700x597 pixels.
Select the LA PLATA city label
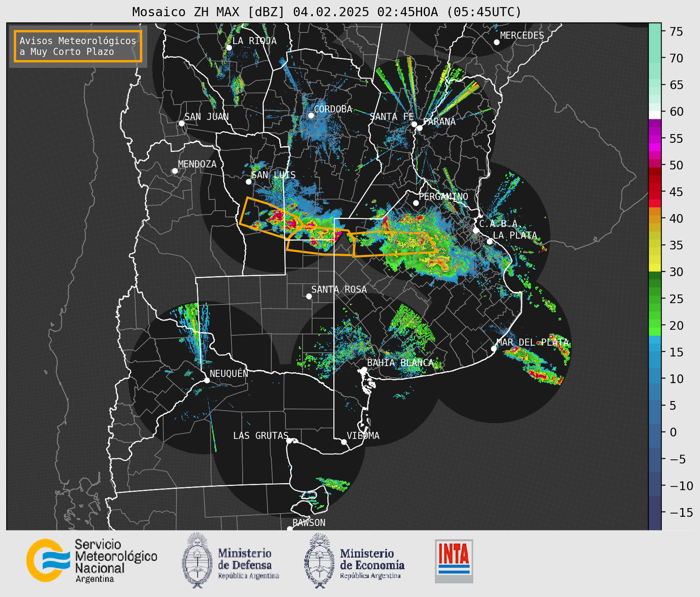coord(515,235)
